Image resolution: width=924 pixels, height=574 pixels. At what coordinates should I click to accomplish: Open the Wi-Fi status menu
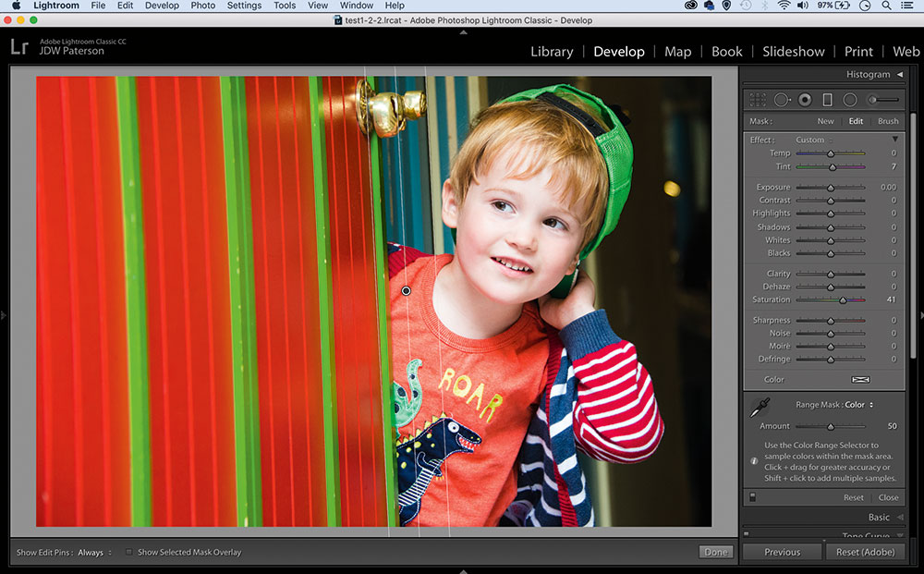tap(784, 6)
